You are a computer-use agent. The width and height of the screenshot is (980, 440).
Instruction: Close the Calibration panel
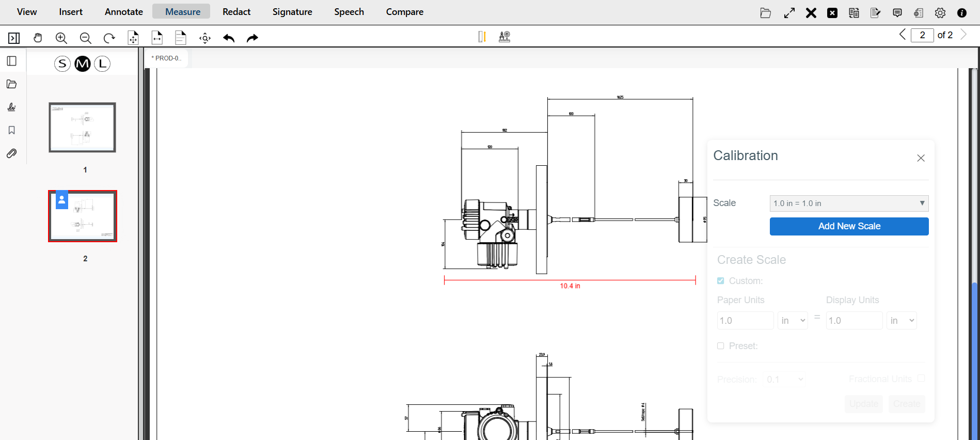point(921,158)
